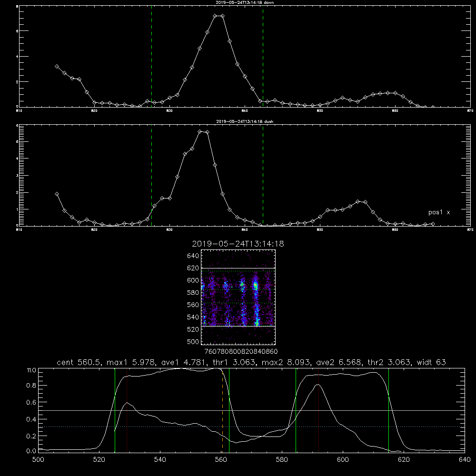Viewport: 476px width, 476px height.
Task: Click the orange dashed center line in bottom plot
Action: [222, 411]
